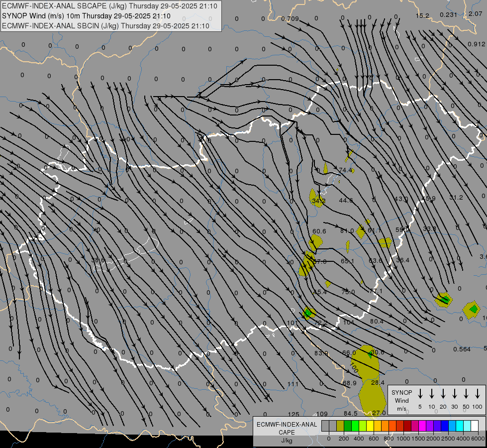Click the SYNOP Wind 10m title line
The height and width of the screenshot is (448, 487).
(x=87, y=16)
